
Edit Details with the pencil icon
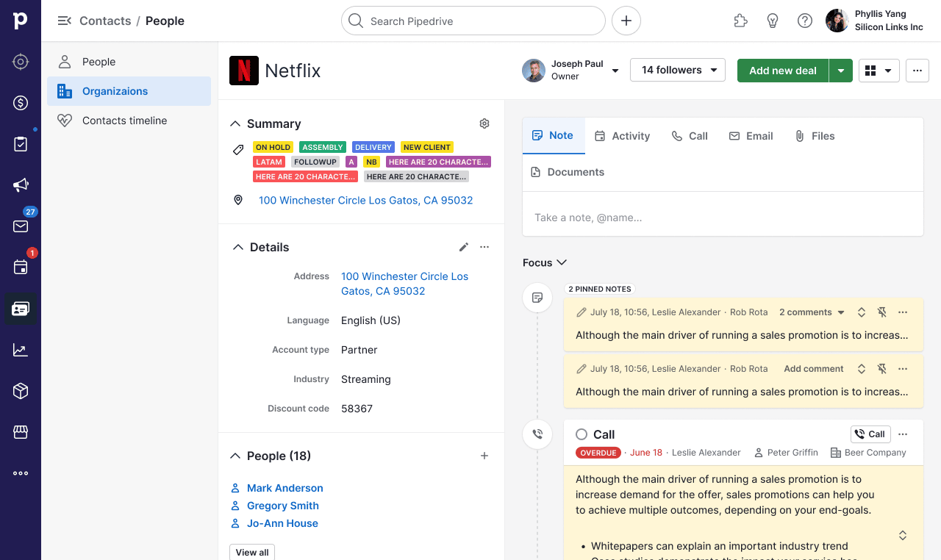pos(464,247)
